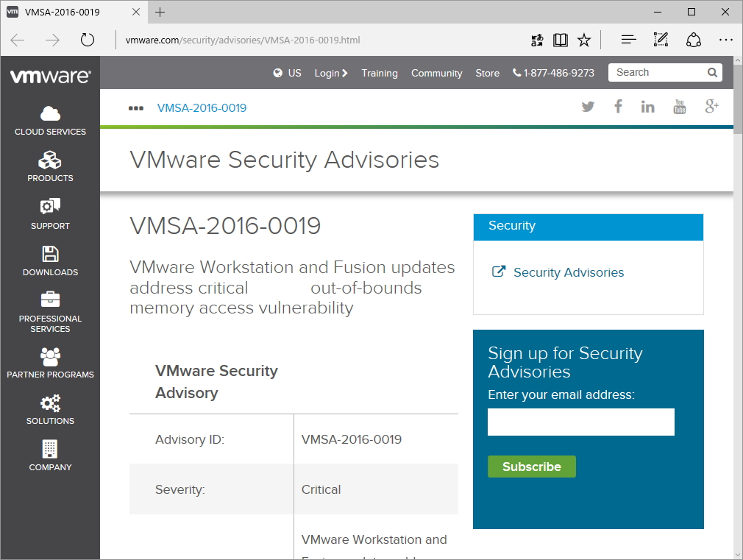Click the email address input field
Screen dimensions: 743x560
(580, 422)
